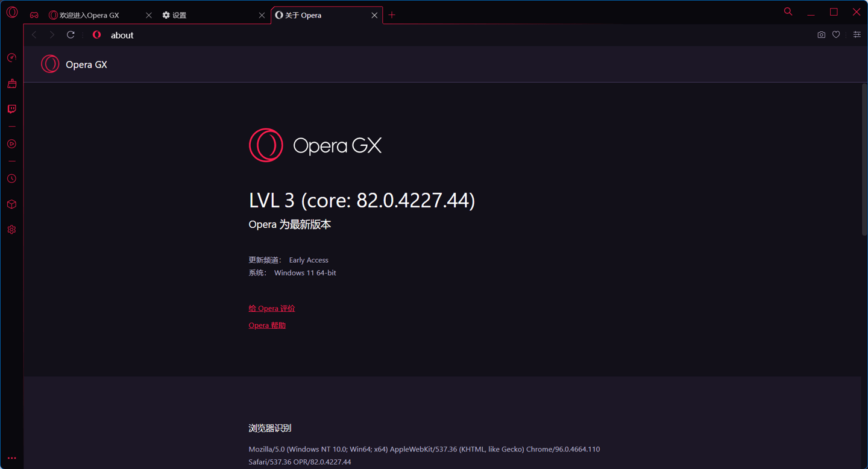
Task: Switch to 欢迎进入Opera GX tab
Action: pyautogui.click(x=101, y=15)
